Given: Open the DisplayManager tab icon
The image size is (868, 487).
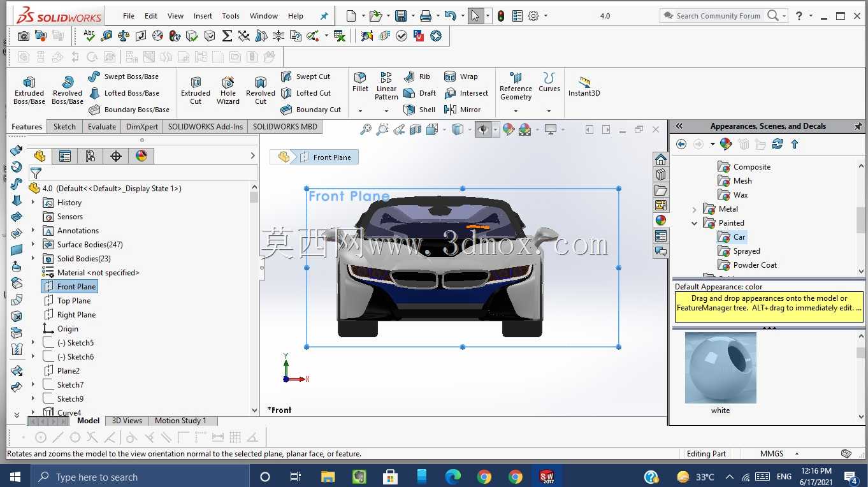Looking at the screenshot, I should 141,156.
